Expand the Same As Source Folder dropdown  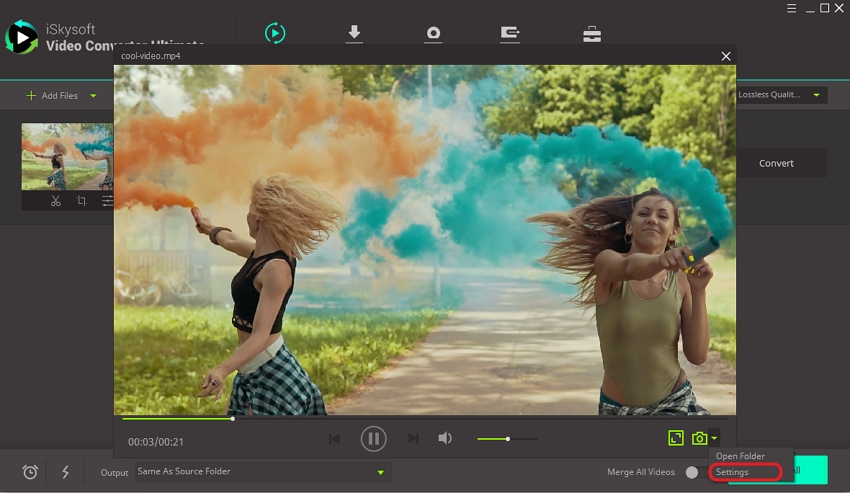(380, 472)
